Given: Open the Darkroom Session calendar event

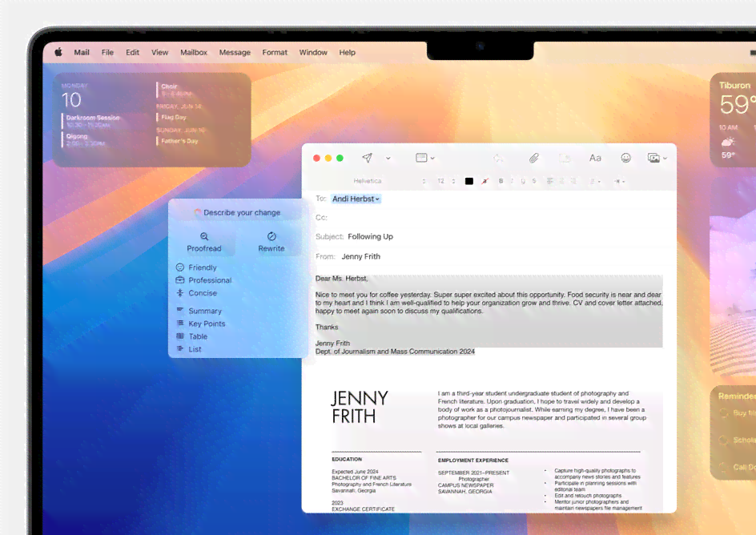Looking at the screenshot, I should tap(91, 121).
